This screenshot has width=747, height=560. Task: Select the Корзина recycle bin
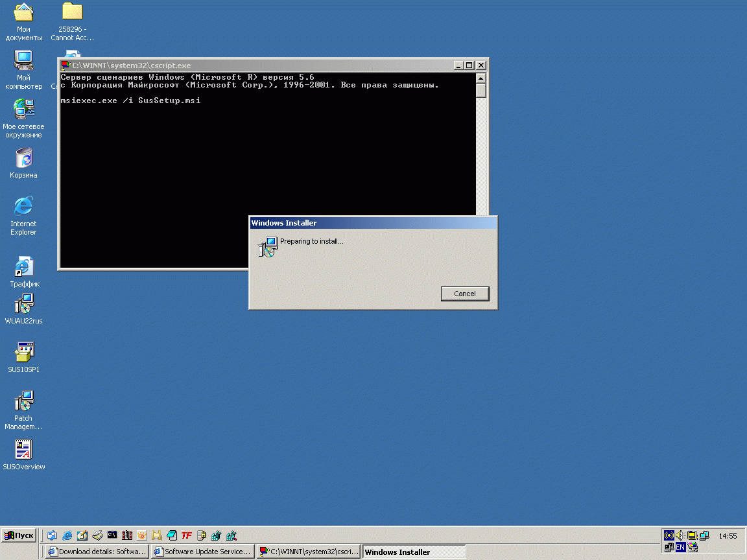coord(23,163)
